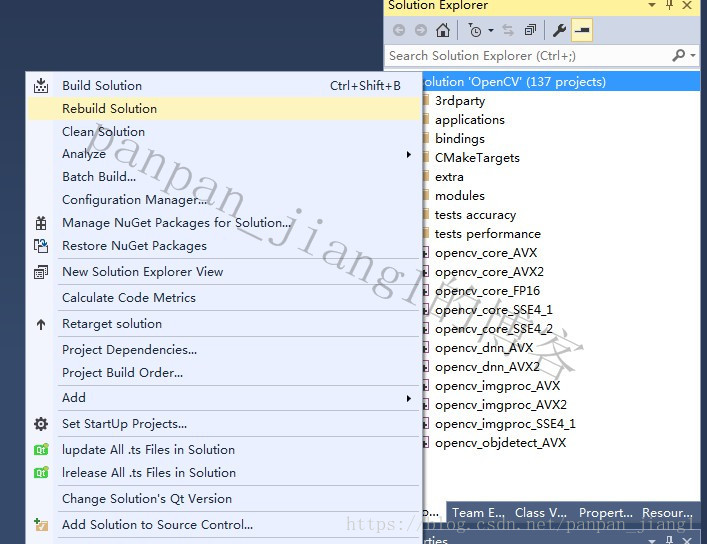Open the Pending Changes Filter dropdown arrow

click(491, 31)
